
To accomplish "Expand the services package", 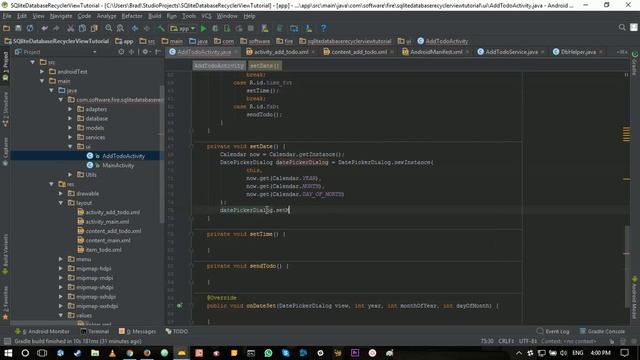I will pos(70,137).
